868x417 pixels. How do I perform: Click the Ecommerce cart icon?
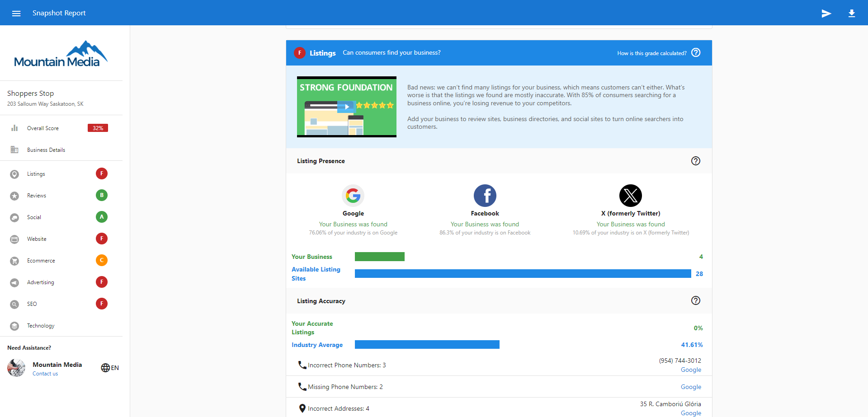(14, 261)
